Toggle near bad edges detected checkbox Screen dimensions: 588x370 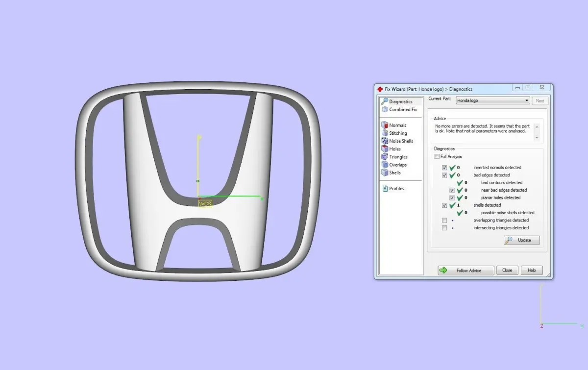coord(452,190)
